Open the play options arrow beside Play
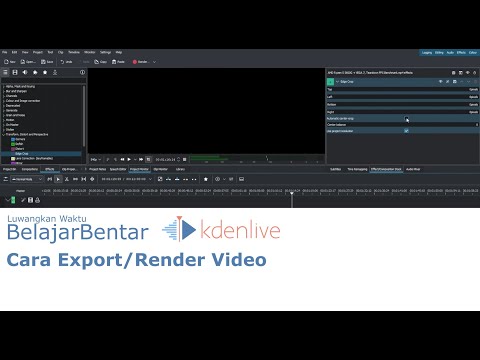Viewport: 480px width, 360px height. point(135,160)
